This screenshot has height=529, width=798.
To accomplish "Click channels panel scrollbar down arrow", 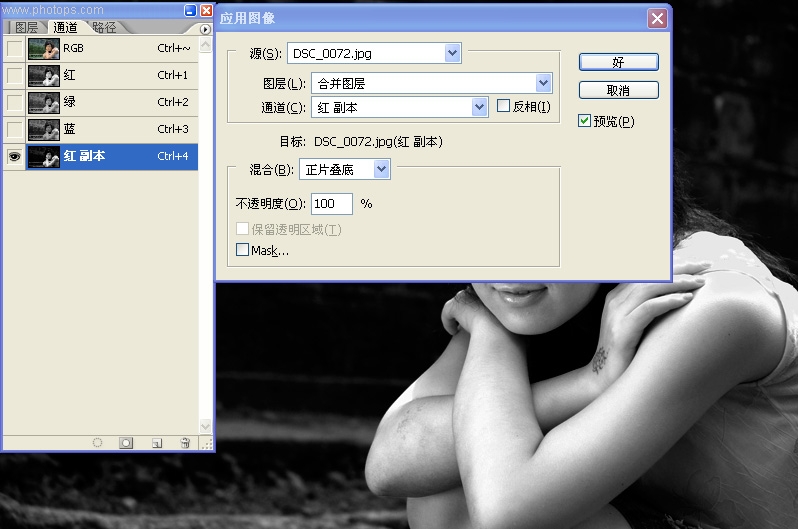I will tap(205, 426).
